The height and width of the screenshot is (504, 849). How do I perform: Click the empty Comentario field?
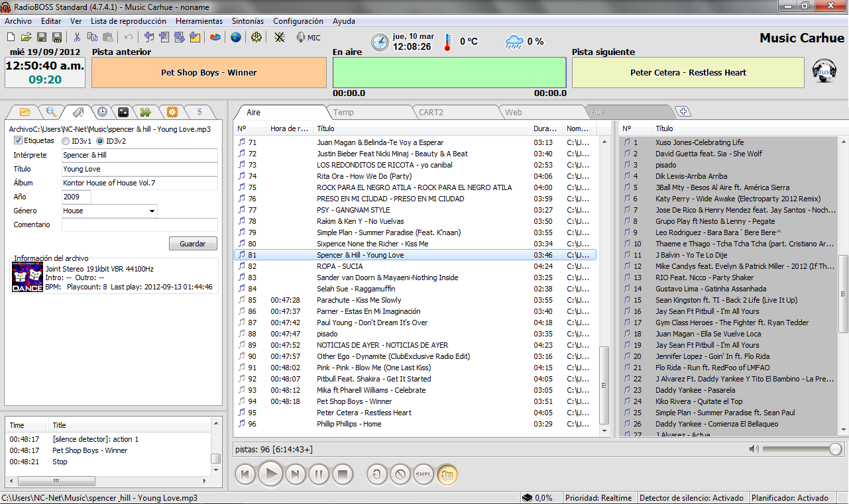point(140,225)
